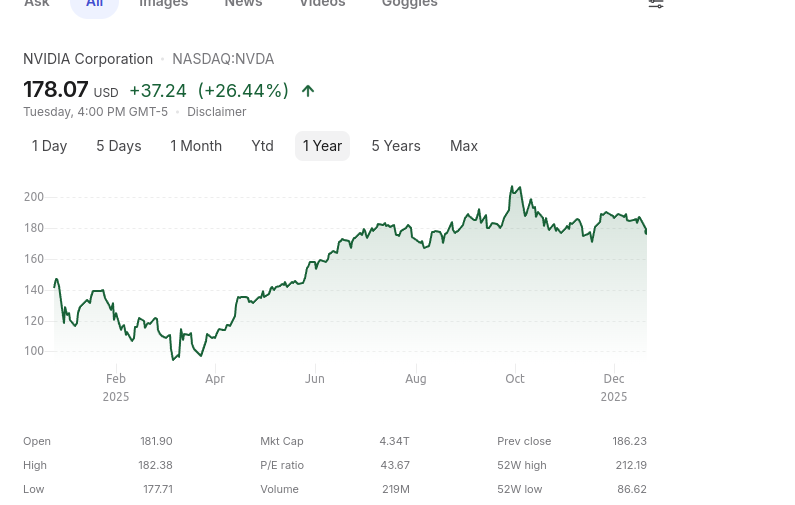795x505 pixels.
Task: Click the P/E ratio value 43.67
Action: pyautogui.click(x=395, y=465)
